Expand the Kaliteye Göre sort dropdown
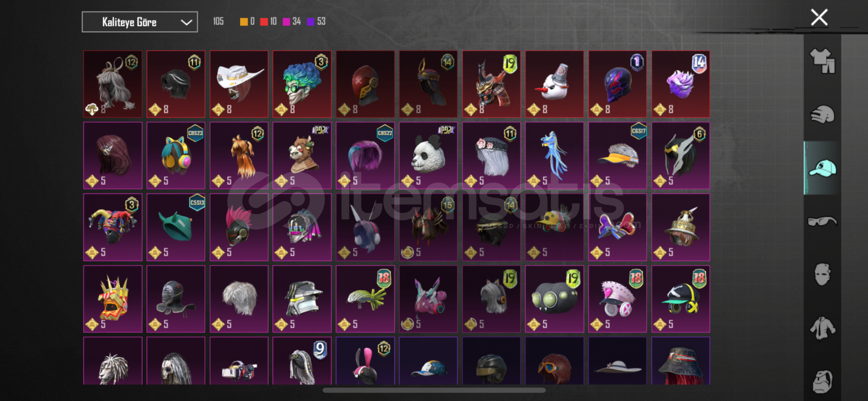 (140, 22)
